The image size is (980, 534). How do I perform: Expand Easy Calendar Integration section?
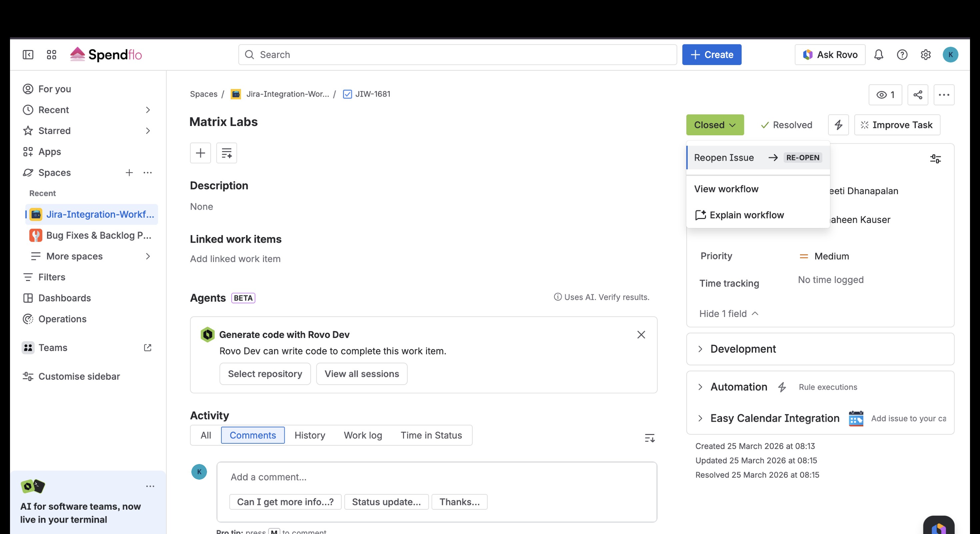click(x=700, y=418)
